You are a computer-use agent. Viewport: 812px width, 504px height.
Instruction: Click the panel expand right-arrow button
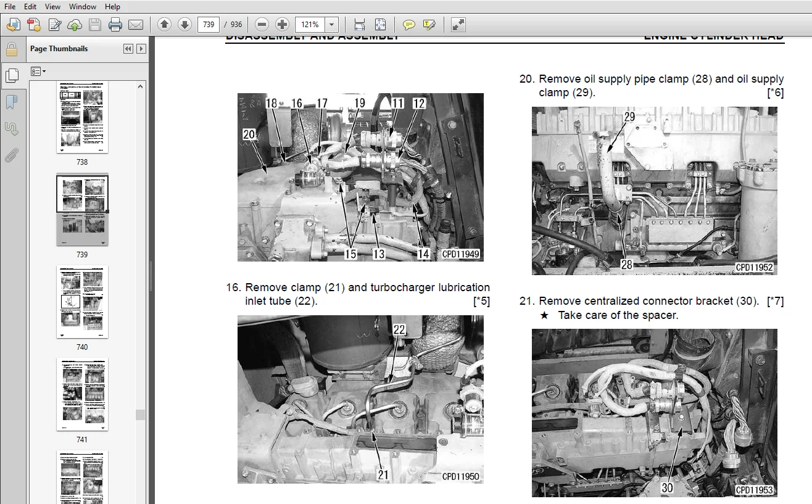coord(141,49)
